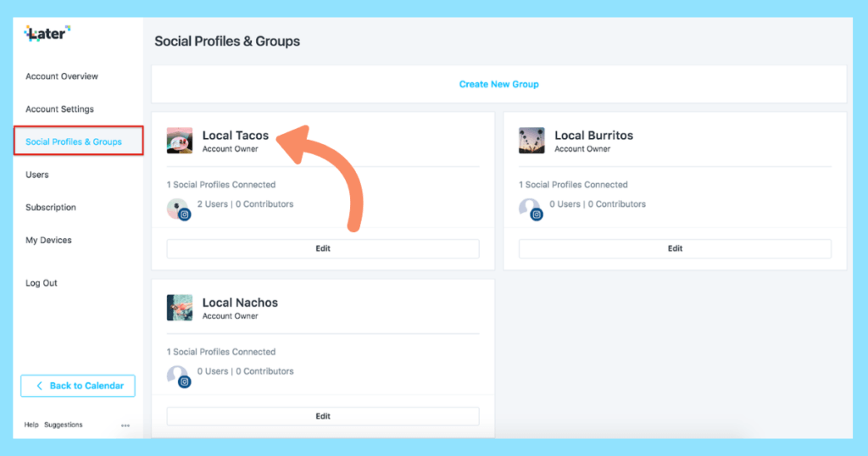Open the Help link
This screenshot has height=456, width=868.
point(31,425)
